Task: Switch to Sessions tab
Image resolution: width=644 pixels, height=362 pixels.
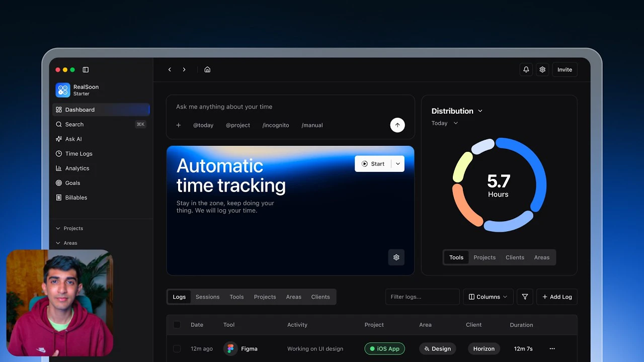Action: [x=207, y=297]
